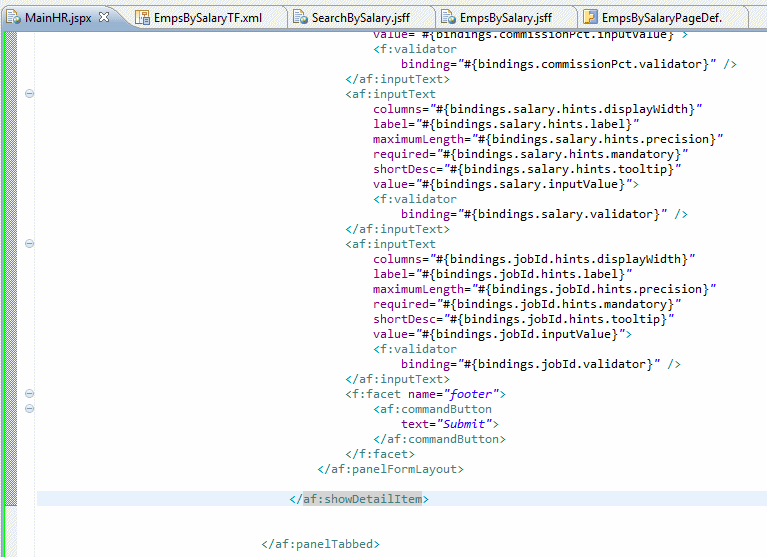Click the salary.hints.tooltip shortDesc line
This screenshot has height=557, width=767.
(x=527, y=169)
